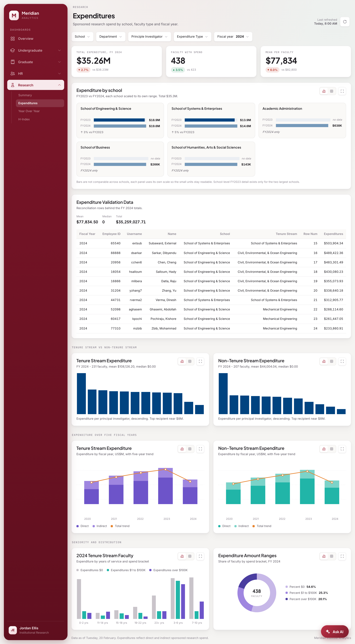
Task: Click the refresh data icon
Action: [345, 22]
